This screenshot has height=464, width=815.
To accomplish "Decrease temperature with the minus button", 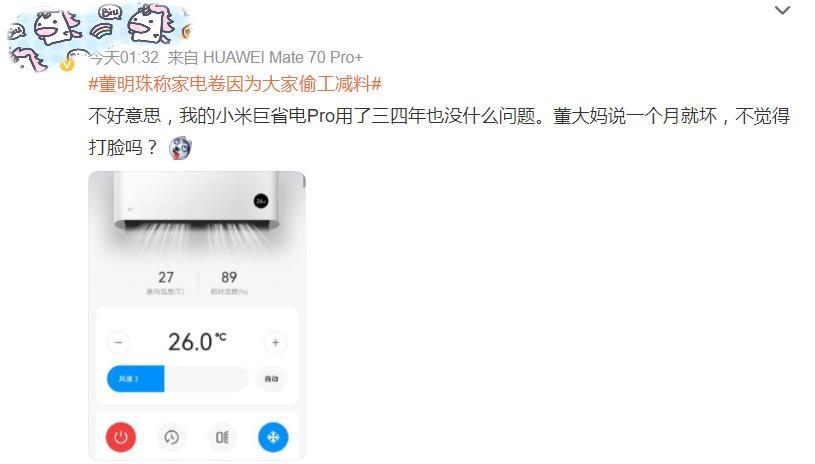I will click(x=119, y=342).
